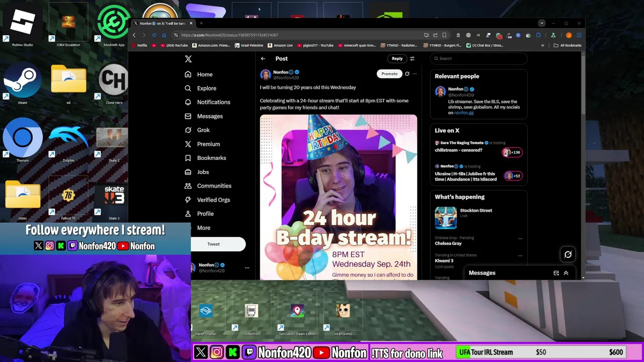Screen dimensions: 644x362
Task: Open reply settings sliders icon
Action: 412,59
